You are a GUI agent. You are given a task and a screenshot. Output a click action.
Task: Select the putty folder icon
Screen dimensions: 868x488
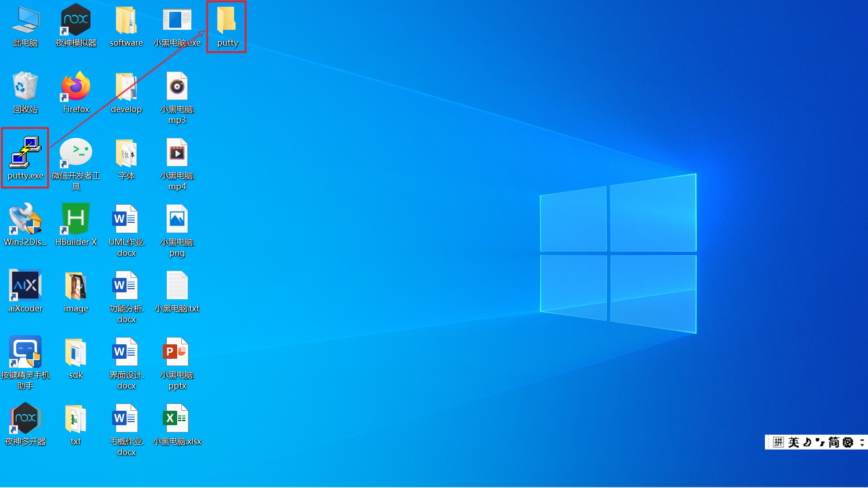click(x=226, y=21)
